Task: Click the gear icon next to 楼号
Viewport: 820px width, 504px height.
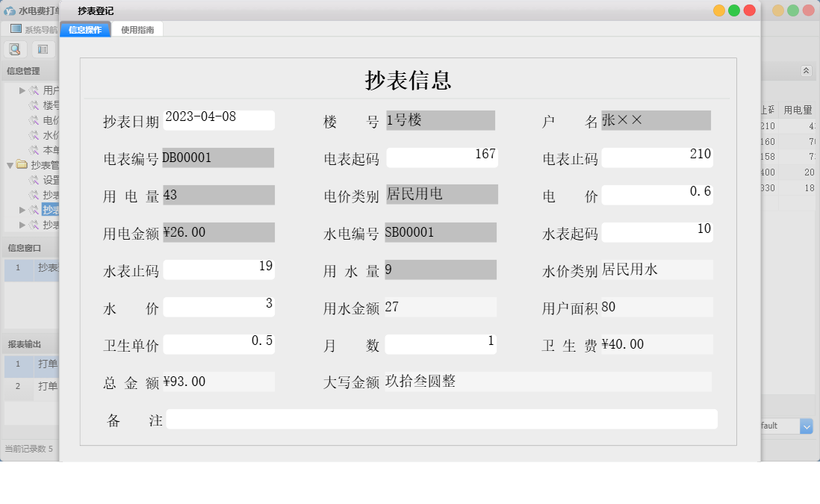Action: [x=35, y=105]
